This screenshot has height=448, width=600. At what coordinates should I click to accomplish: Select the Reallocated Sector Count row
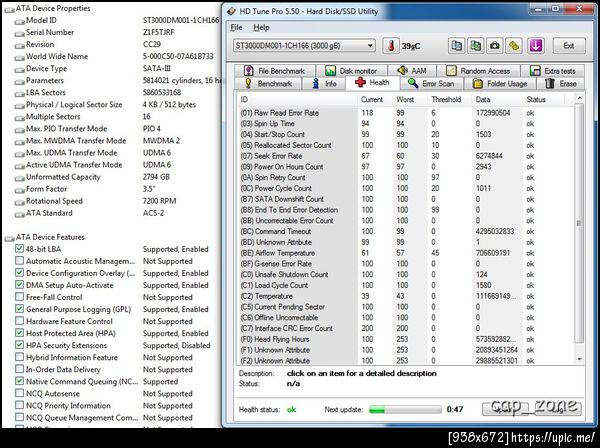click(x=406, y=145)
